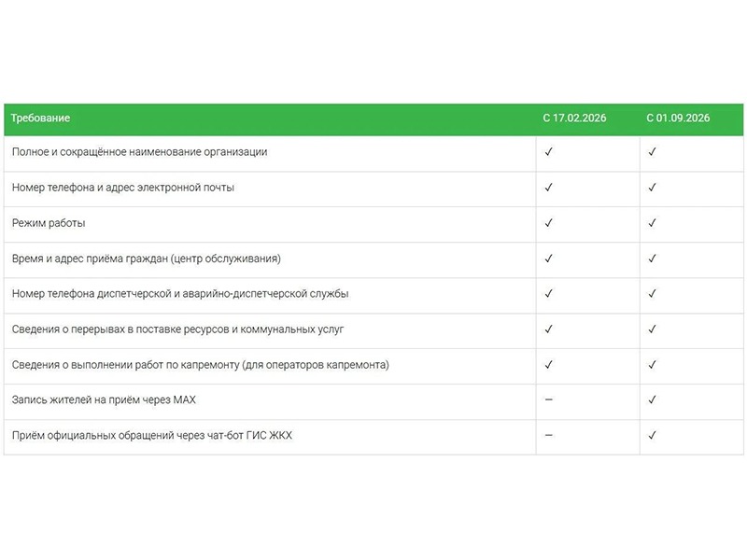The width and height of the screenshot is (747, 560).
Task: Click the С 01.09.2026 column header
Action: [x=678, y=119]
